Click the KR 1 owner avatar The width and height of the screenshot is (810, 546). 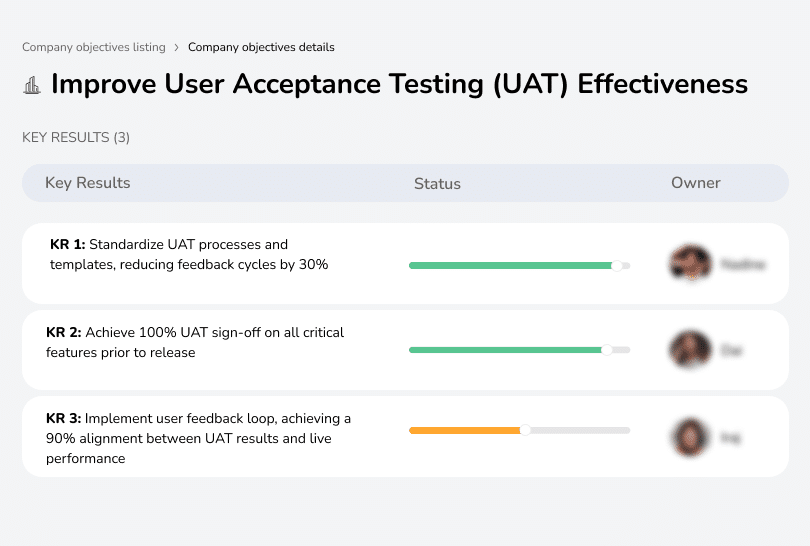coord(690,263)
